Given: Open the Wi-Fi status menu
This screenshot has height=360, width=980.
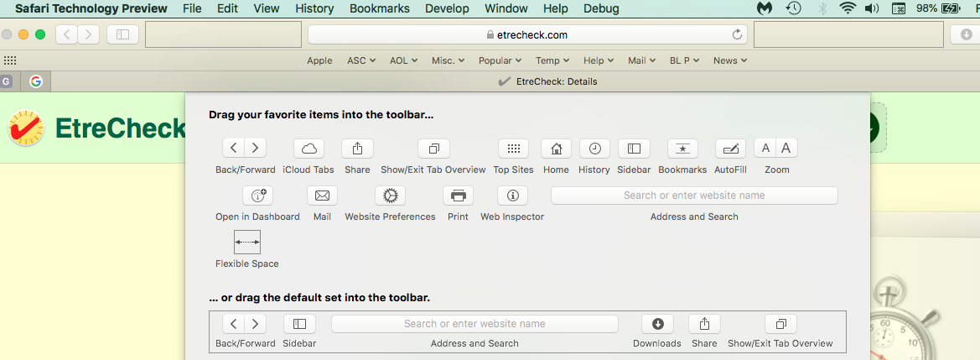Looking at the screenshot, I should (x=848, y=8).
